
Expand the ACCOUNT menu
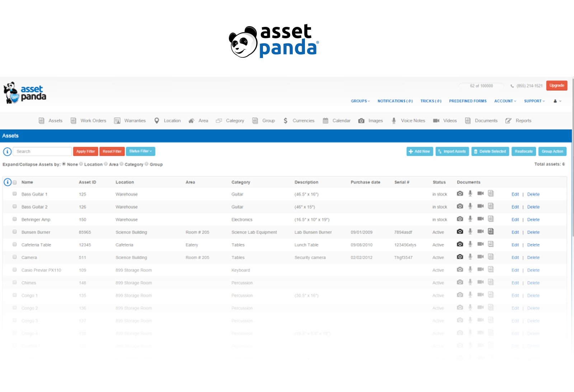pyautogui.click(x=505, y=101)
